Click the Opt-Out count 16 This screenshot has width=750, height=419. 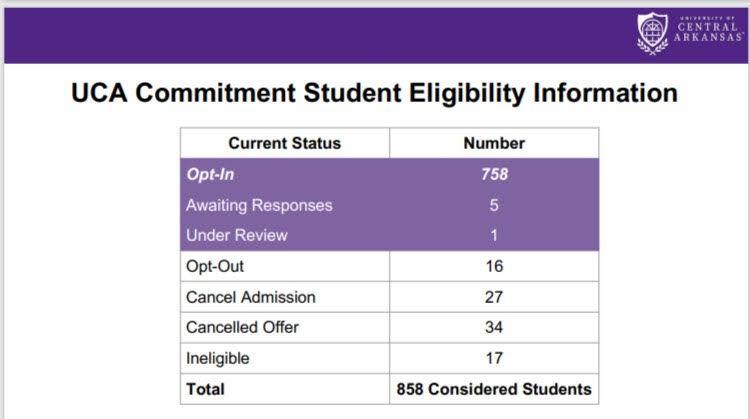coord(494,266)
